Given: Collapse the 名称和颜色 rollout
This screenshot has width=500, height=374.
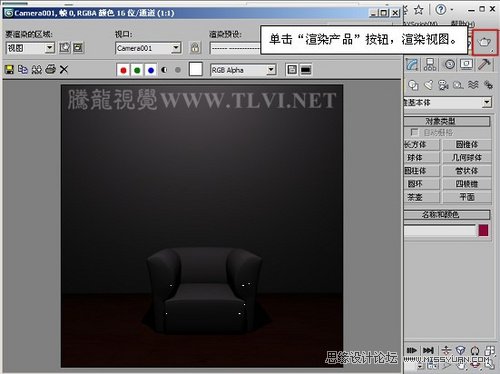Looking at the screenshot, I should (447, 214).
